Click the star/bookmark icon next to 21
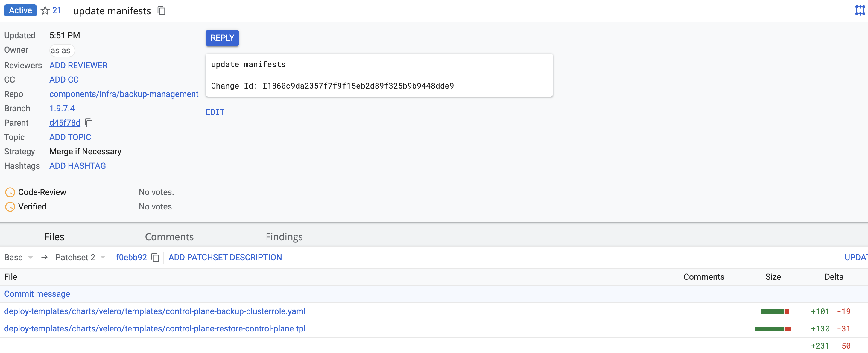This screenshot has width=868, height=353. click(x=45, y=10)
